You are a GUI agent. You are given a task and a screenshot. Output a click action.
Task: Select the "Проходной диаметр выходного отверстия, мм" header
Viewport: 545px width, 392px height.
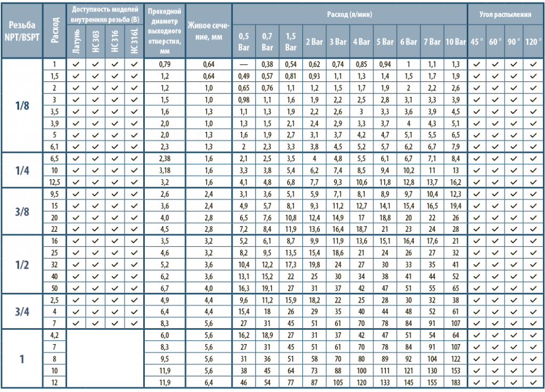tap(164, 31)
